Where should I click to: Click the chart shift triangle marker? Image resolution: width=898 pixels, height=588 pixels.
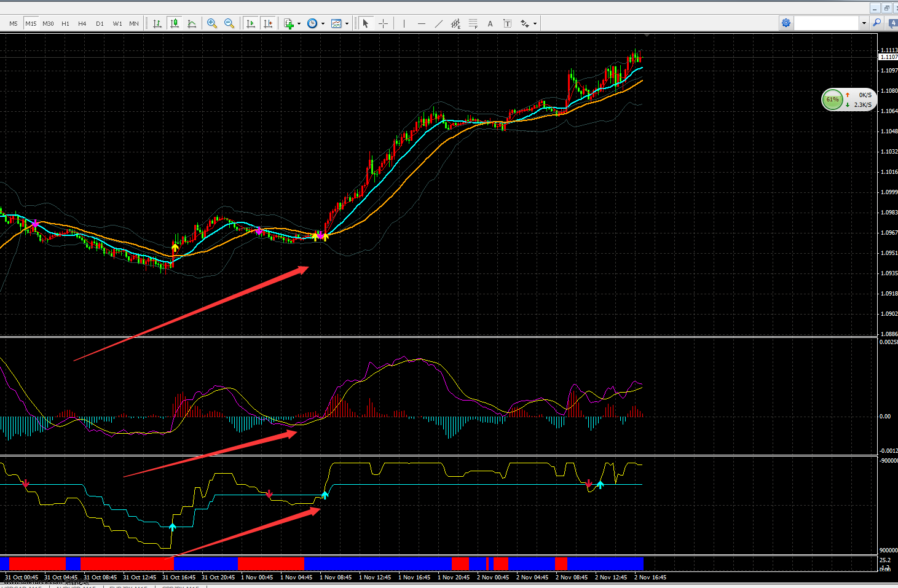coord(647,36)
